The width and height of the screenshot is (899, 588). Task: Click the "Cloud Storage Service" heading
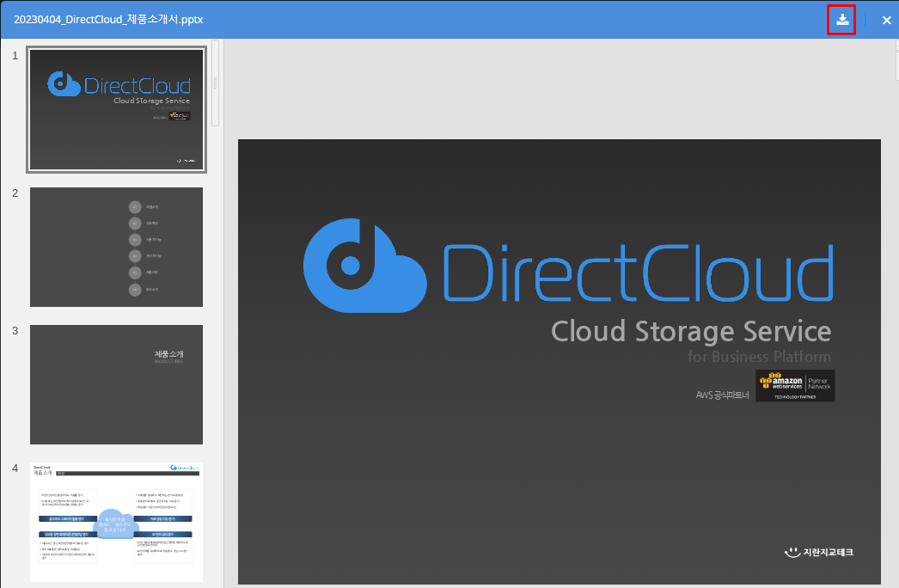pyautogui.click(x=690, y=331)
